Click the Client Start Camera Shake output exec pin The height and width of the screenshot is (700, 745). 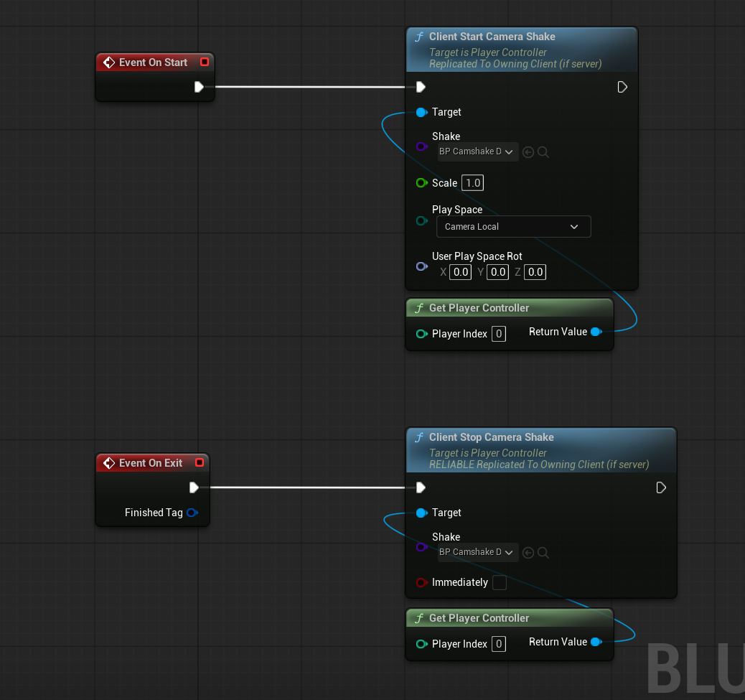[622, 87]
